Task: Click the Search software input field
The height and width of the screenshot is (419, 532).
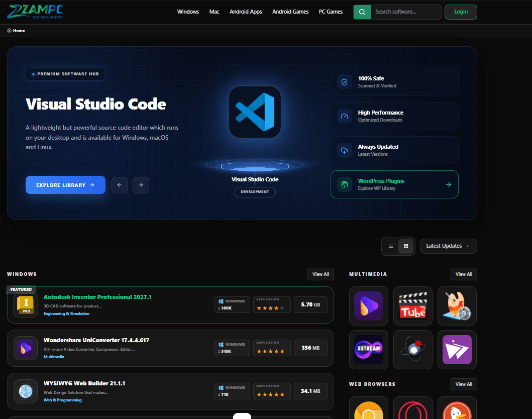Action: [406, 12]
